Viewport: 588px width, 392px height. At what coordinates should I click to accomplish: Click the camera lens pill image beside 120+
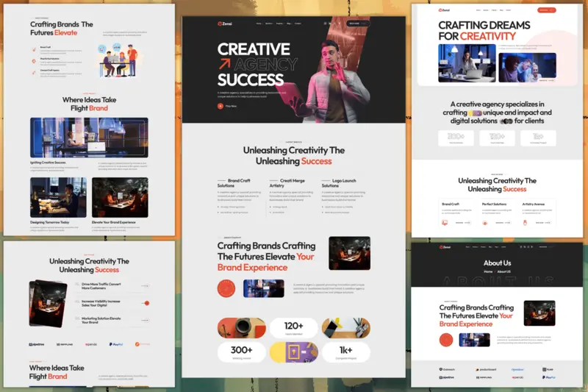click(242, 328)
